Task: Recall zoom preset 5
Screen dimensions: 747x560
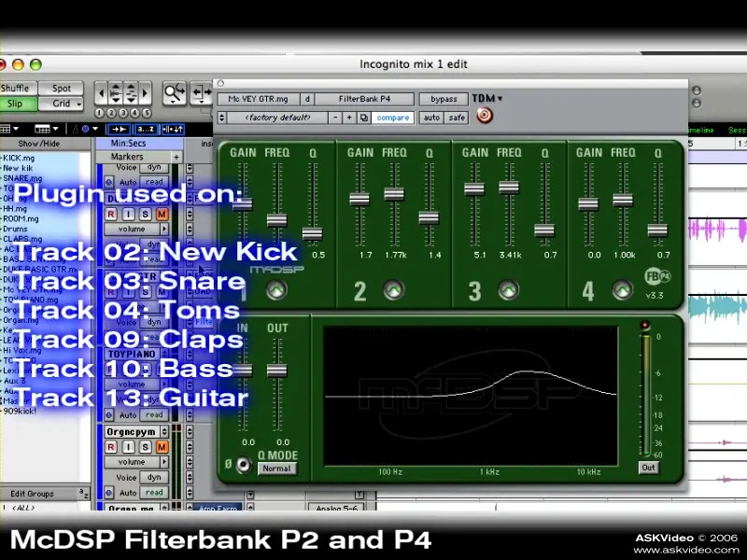Action: point(147,113)
